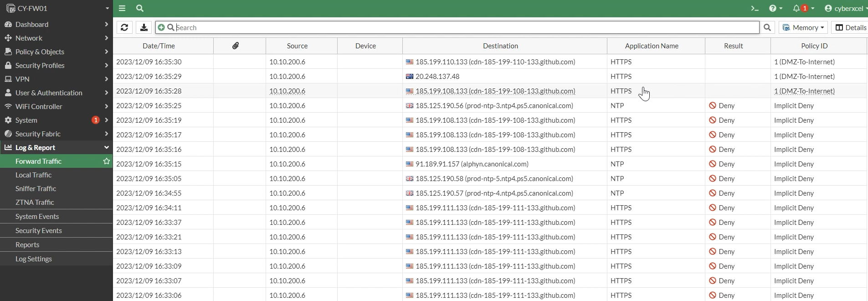Run the search with the magnifier button

coord(767,27)
